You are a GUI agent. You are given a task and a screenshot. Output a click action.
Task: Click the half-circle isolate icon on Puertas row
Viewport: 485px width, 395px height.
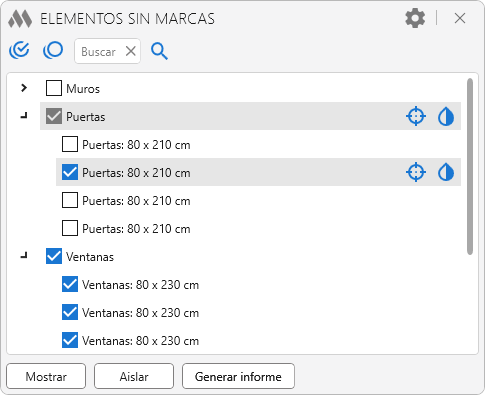point(446,117)
